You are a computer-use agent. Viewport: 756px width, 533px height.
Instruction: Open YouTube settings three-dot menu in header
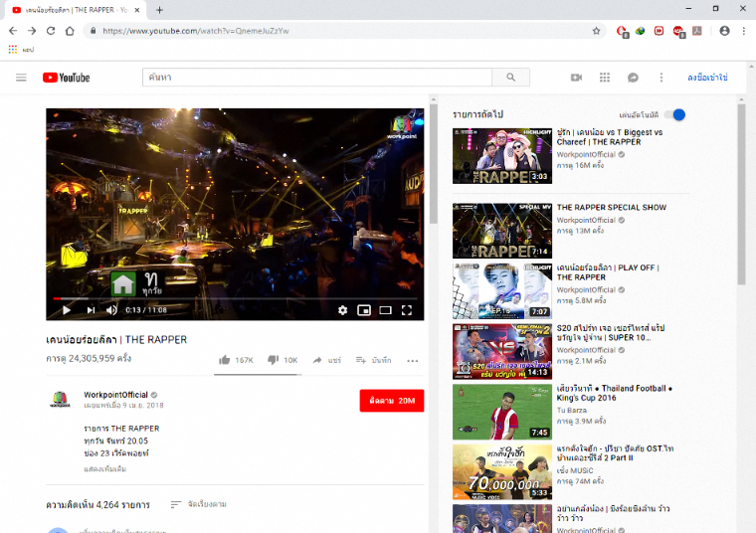(x=661, y=78)
